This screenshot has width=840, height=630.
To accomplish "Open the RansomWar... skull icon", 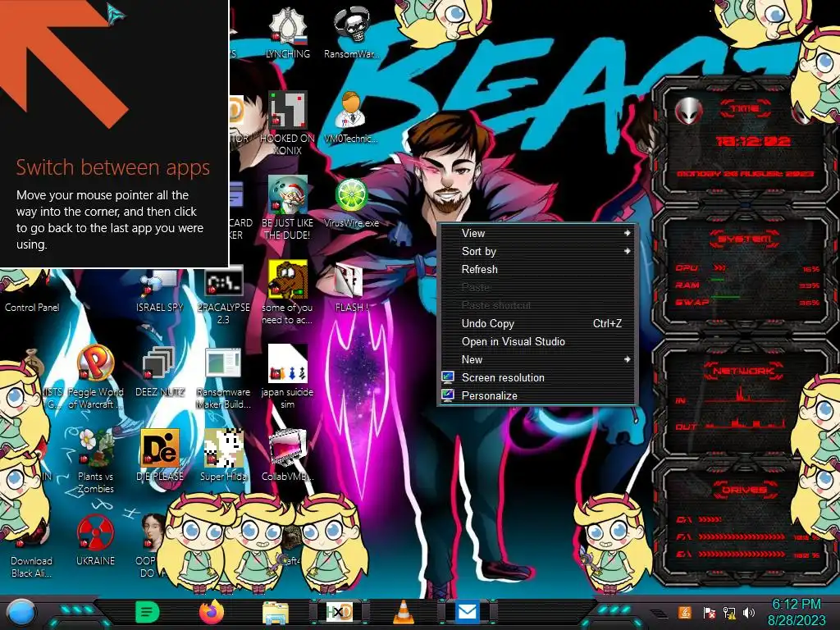I will (x=351, y=32).
